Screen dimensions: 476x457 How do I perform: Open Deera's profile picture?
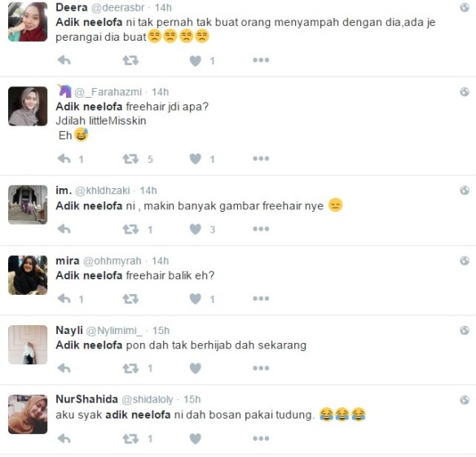[28, 22]
